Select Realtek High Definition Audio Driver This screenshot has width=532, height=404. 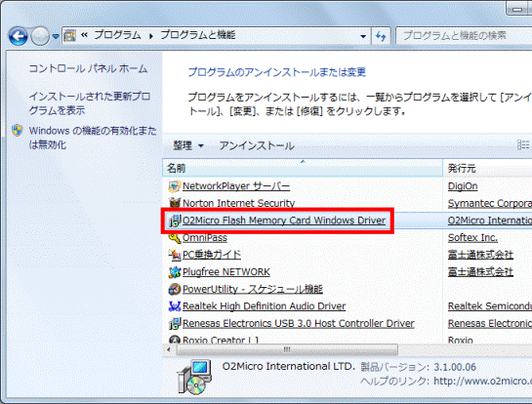click(x=264, y=306)
